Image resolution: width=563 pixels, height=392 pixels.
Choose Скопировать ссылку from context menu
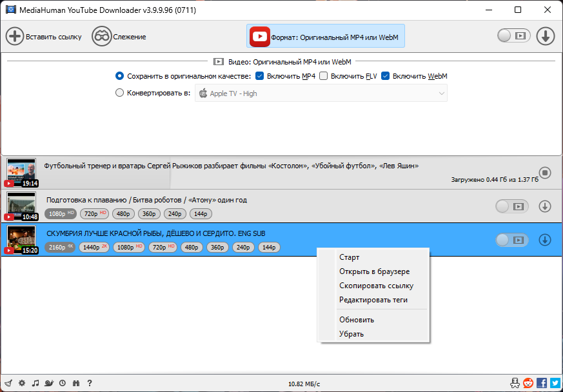pos(376,286)
